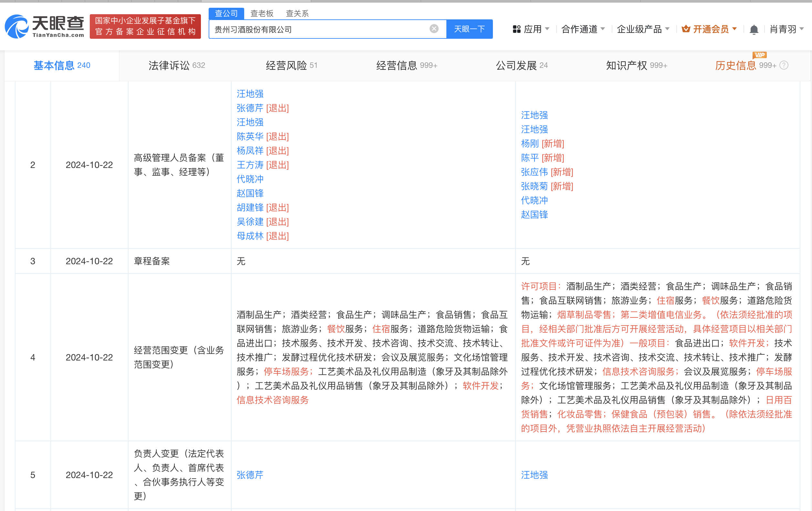Open the 肖青羽 user menu
The width and height of the screenshot is (812, 511).
(787, 29)
